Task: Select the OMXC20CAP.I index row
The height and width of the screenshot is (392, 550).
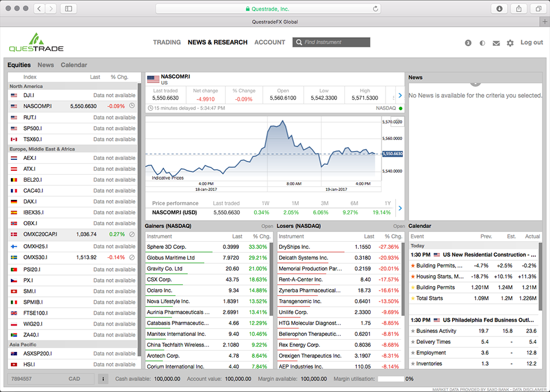Action: point(72,234)
